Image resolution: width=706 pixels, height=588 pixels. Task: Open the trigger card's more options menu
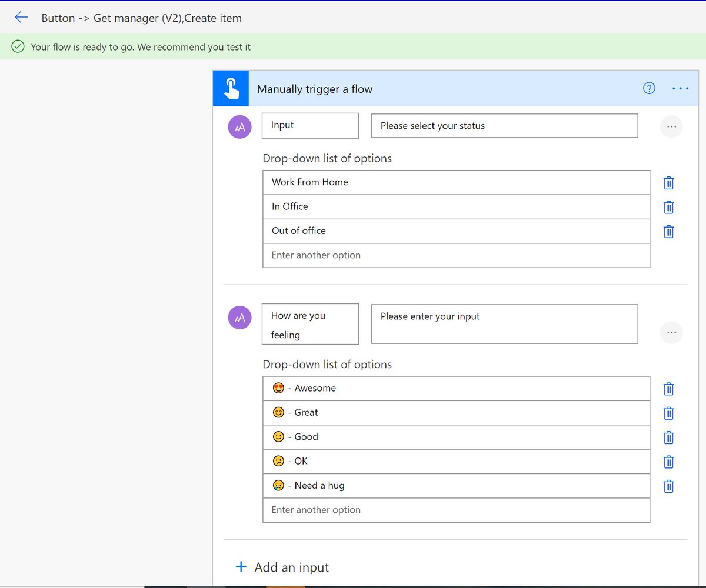point(680,89)
